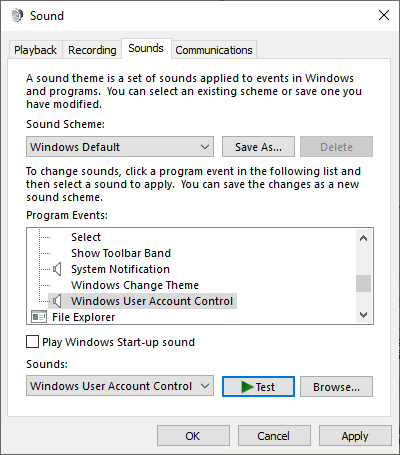400x455 pixels.
Task: Click the speaker icon beside System Notification
Action: [57, 269]
